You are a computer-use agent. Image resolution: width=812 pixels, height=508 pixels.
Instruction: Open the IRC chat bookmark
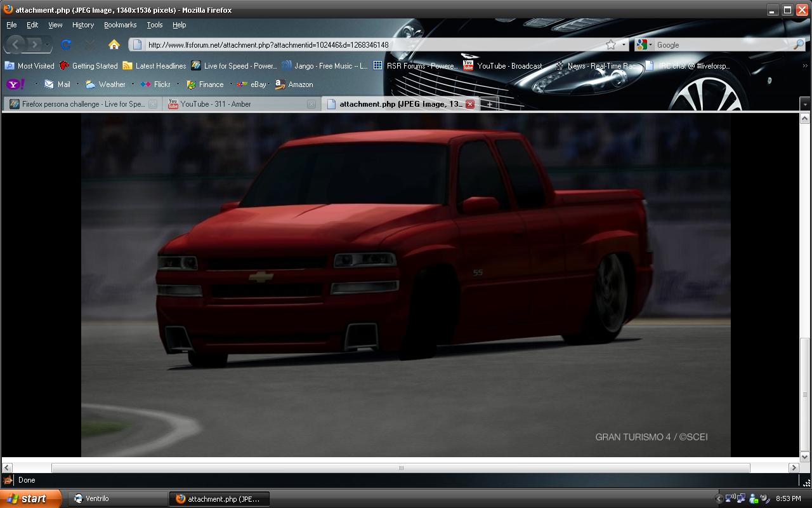click(687, 65)
